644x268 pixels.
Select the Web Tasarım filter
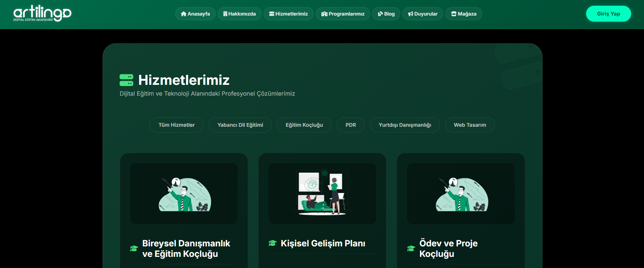click(x=470, y=125)
